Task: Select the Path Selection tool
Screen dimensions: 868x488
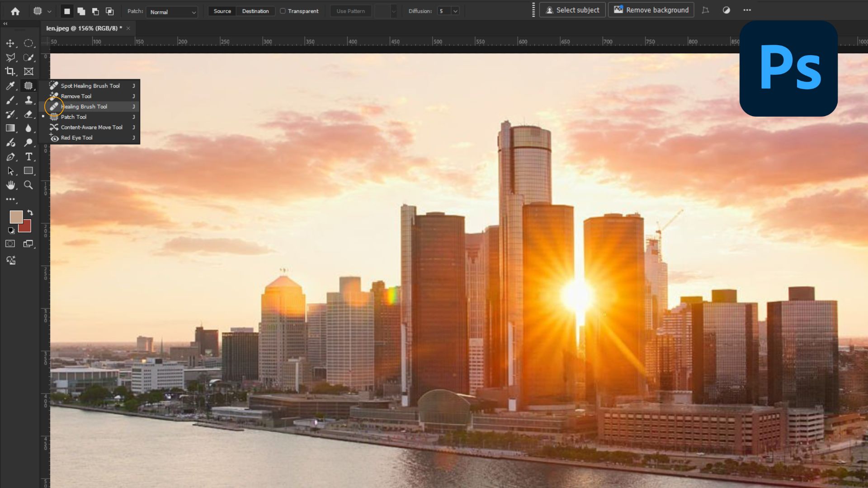Action: (x=10, y=171)
